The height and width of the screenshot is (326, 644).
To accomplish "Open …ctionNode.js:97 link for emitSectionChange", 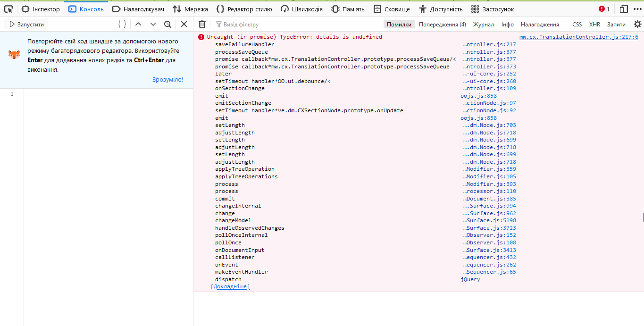I will [x=489, y=103].
